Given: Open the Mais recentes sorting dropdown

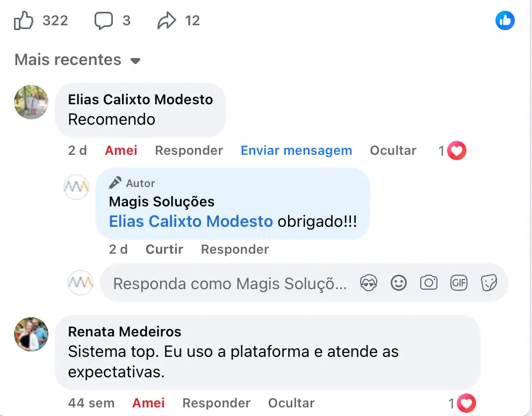Looking at the screenshot, I should [x=77, y=60].
